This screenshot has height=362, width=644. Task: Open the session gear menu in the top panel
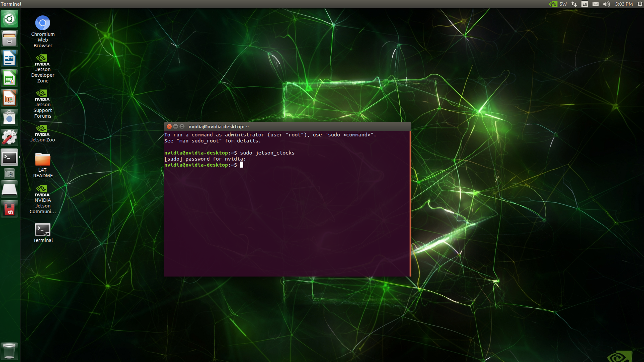(x=640, y=4)
